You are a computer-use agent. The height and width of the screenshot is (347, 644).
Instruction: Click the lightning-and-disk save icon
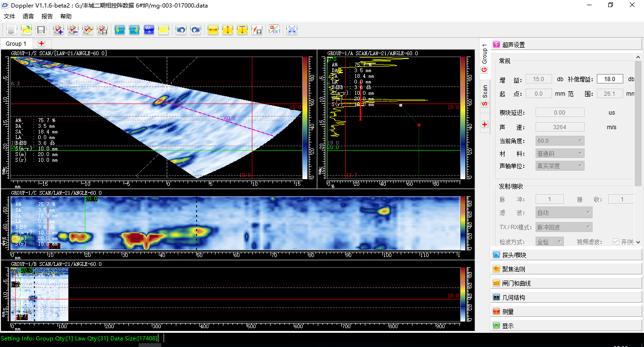[x=257, y=30]
